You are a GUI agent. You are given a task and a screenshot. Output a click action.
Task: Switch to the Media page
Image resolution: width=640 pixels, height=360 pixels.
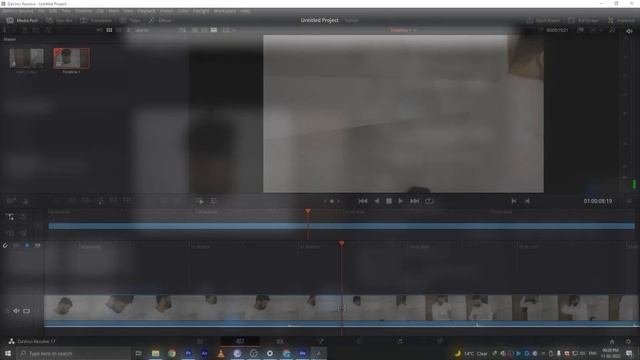(x=200, y=341)
